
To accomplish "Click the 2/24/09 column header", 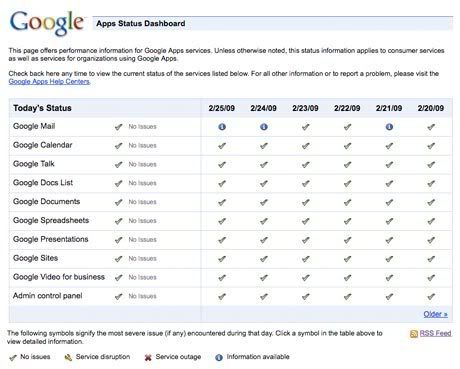I will (x=263, y=108).
